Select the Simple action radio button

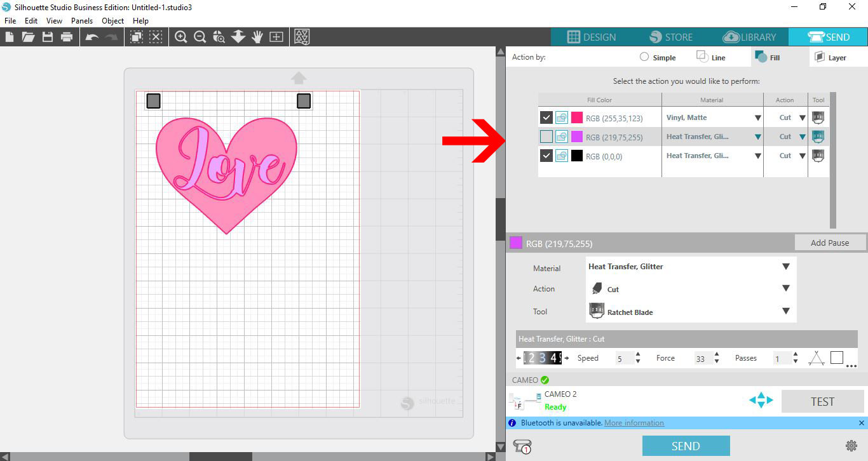644,57
